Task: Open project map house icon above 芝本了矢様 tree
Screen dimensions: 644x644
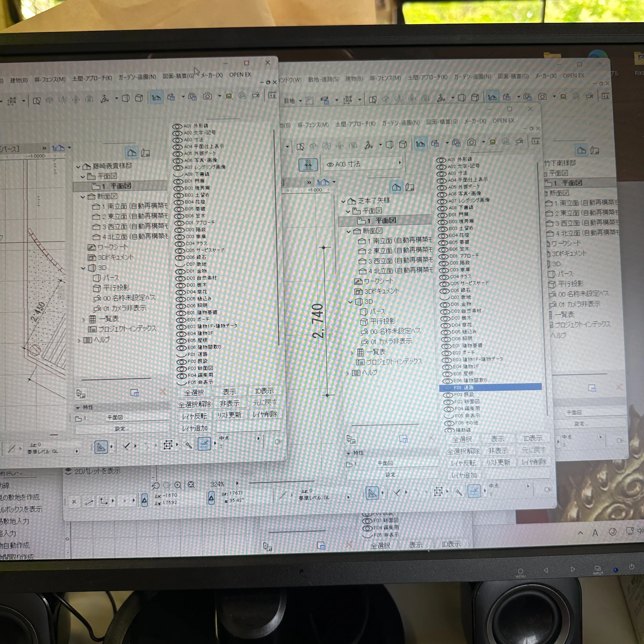Action: coord(396,187)
